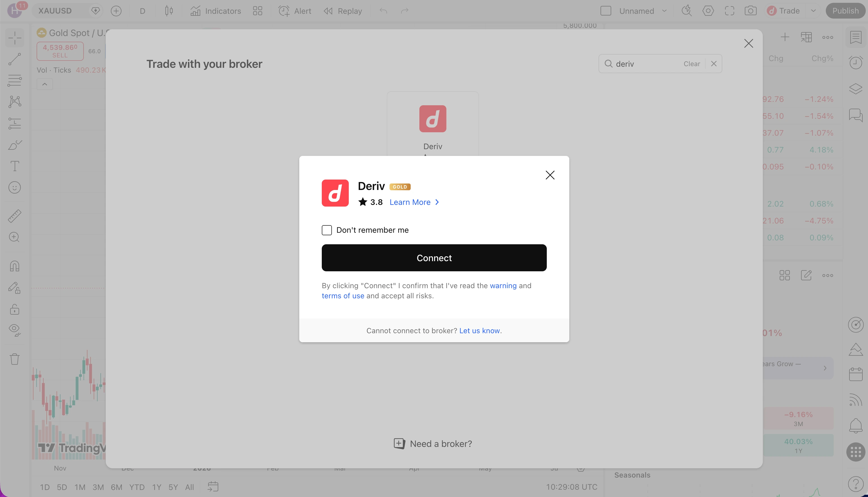Click the Trade button in top toolbar
The image size is (868, 497).
tap(783, 11)
